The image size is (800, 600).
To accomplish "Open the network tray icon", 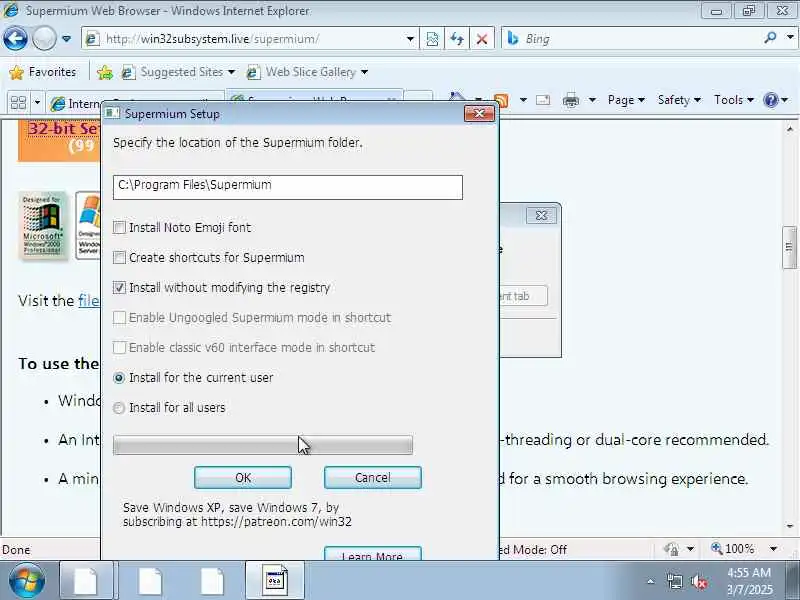I will (x=675, y=582).
